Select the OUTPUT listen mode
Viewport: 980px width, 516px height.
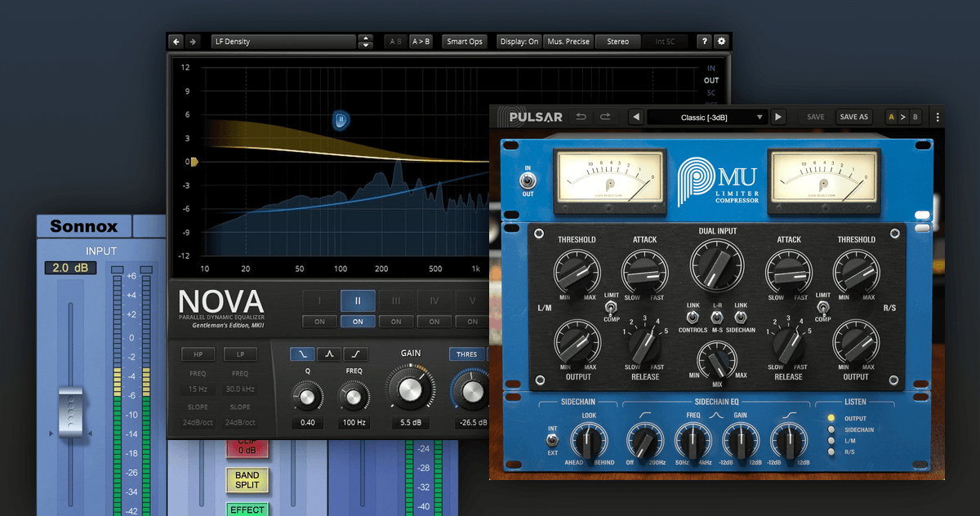tap(831, 418)
